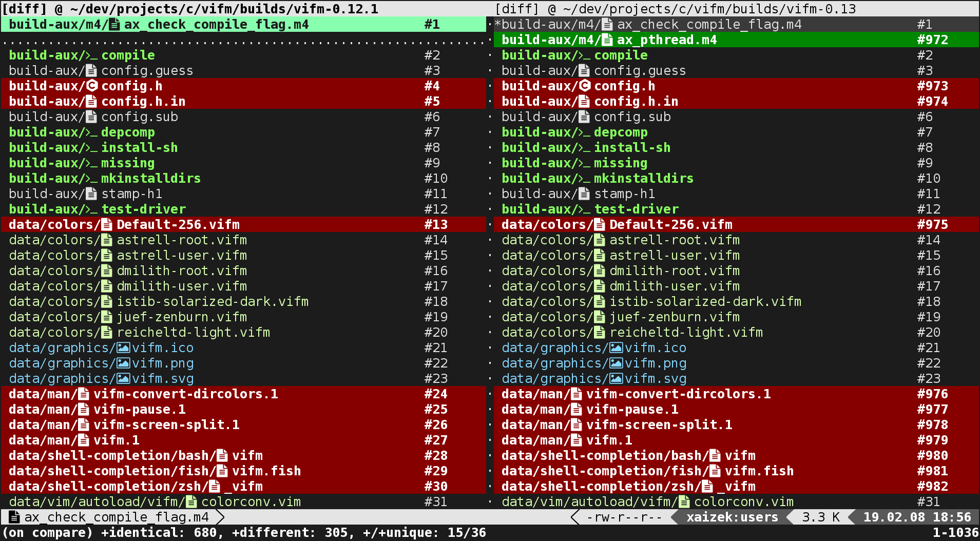Click the -rw-r--r-- permissions in status line

pos(625,517)
